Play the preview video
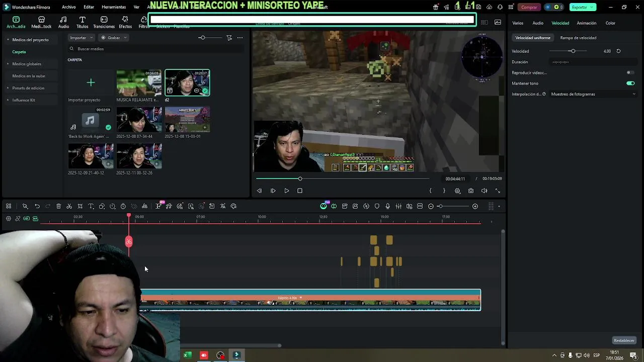The image size is (644, 362). (x=287, y=191)
